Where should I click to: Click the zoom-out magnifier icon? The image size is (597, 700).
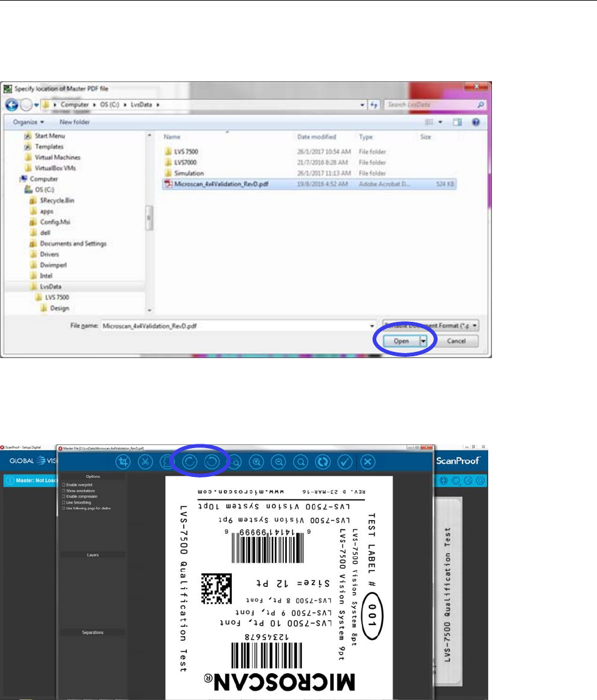coord(279,462)
